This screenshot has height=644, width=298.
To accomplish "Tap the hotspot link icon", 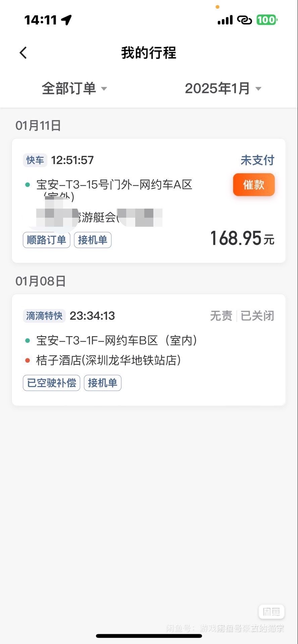I will tap(244, 20).
